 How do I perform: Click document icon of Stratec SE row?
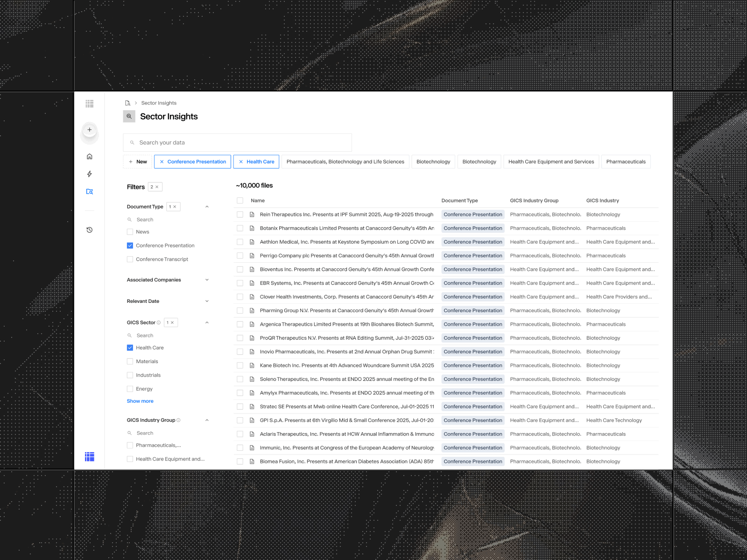pos(252,406)
